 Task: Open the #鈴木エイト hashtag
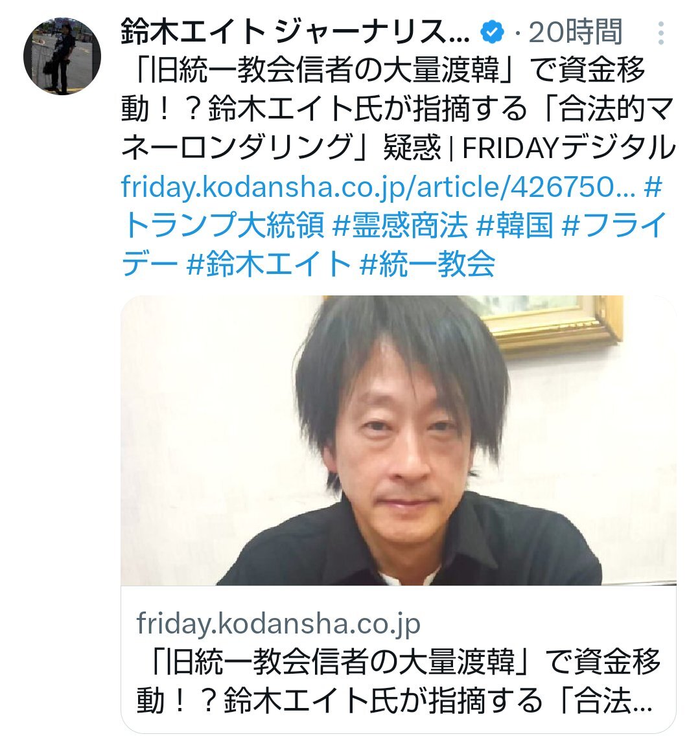coord(268,264)
